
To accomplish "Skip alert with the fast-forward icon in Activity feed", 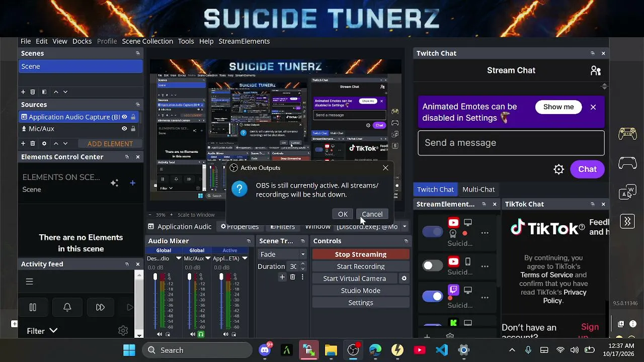I will [x=100, y=307].
